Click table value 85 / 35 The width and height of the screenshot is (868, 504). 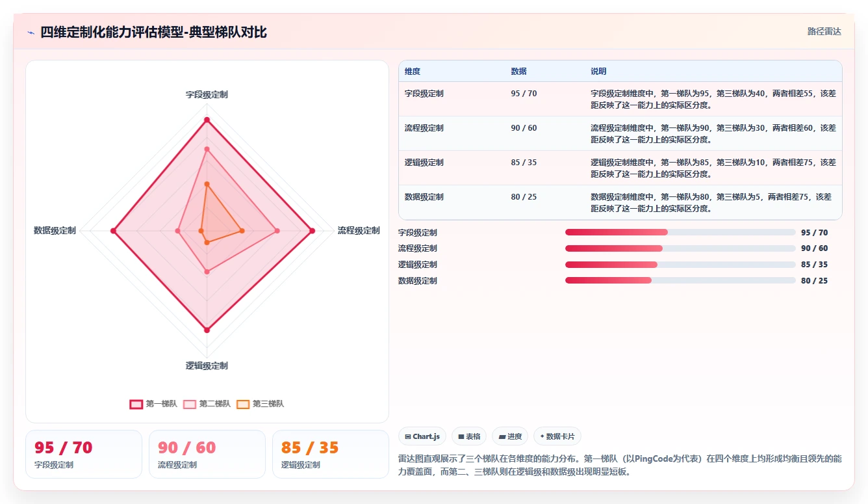point(524,163)
